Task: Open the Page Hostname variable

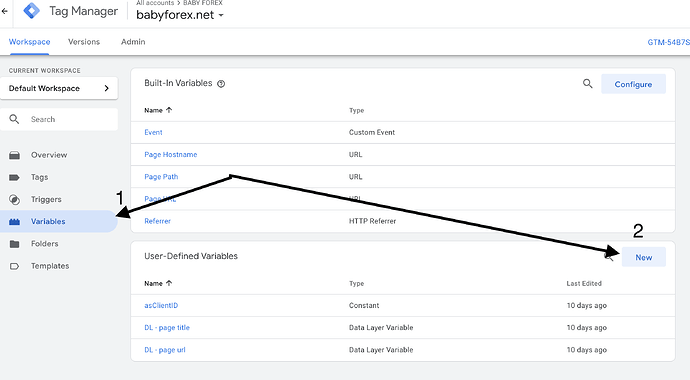Action: (x=171, y=154)
